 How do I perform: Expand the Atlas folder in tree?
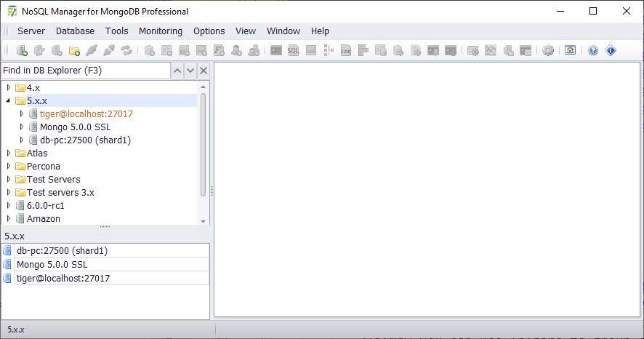pos(9,153)
